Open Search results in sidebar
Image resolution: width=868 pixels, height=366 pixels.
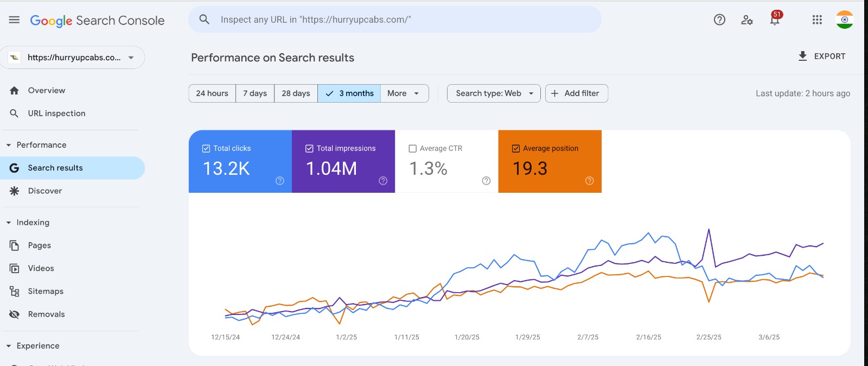72,168
